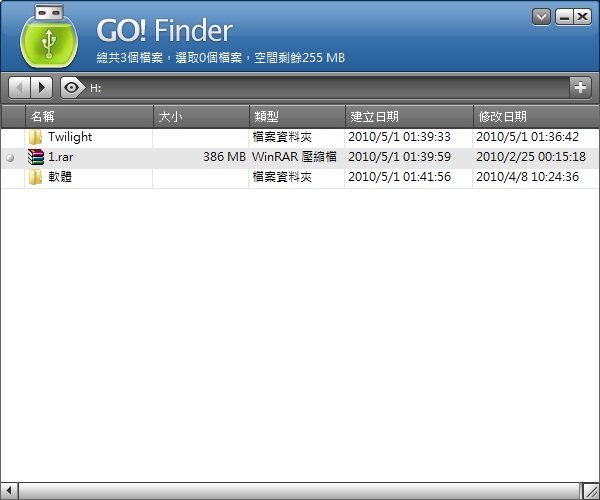Click creation date 2010/5/1 01:41:56
This screenshot has height=500, width=600.
399,177
